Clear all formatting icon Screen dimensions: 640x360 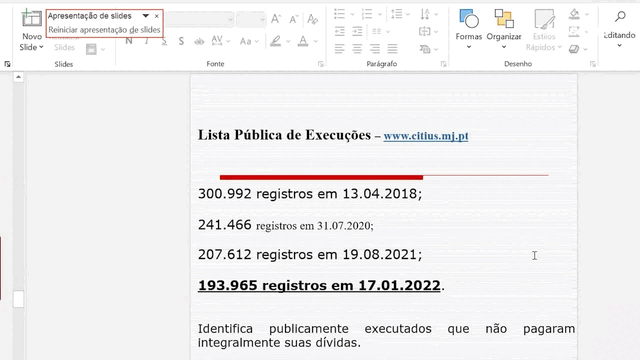(x=313, y=19)
